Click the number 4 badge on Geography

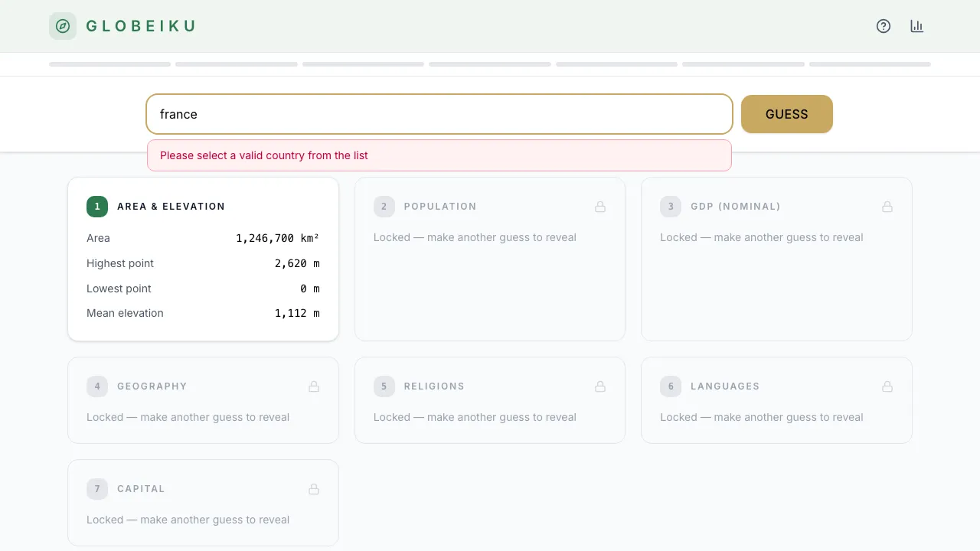tap(97, 386)
